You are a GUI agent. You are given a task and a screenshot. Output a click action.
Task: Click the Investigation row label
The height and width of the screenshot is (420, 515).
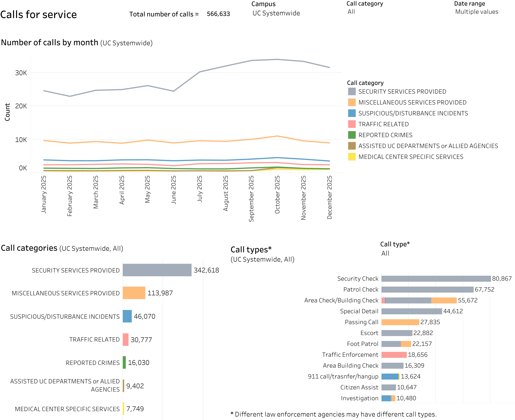point(360,398)
